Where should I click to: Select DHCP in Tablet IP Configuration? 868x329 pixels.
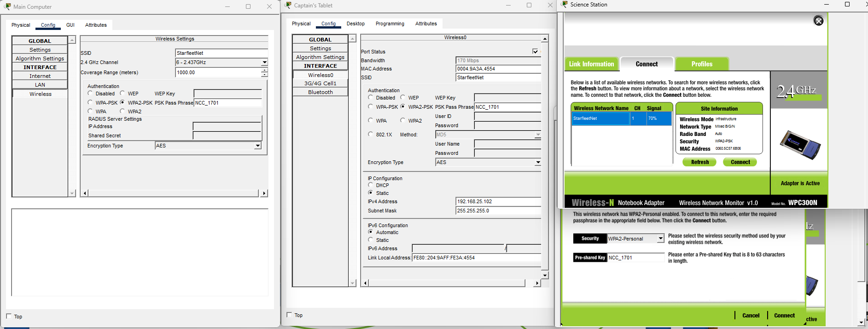click(371, 185)
